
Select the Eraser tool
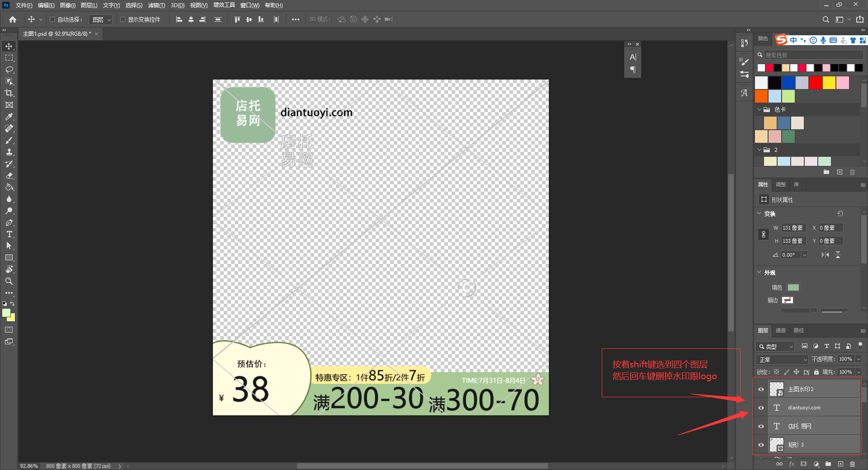[9, 175]
